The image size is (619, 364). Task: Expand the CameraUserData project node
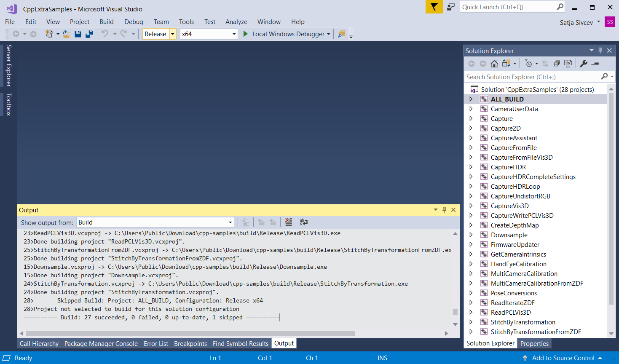[x=471, y=109]
